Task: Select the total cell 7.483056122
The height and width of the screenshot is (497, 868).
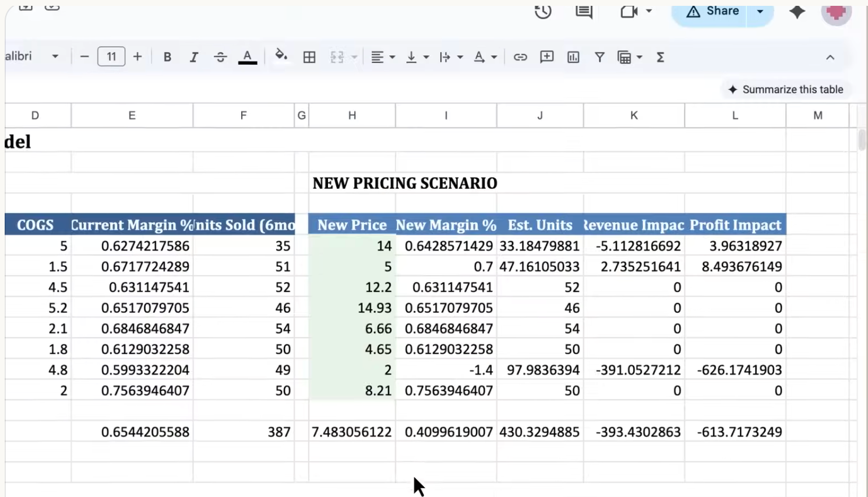Action: coord(352,432)
